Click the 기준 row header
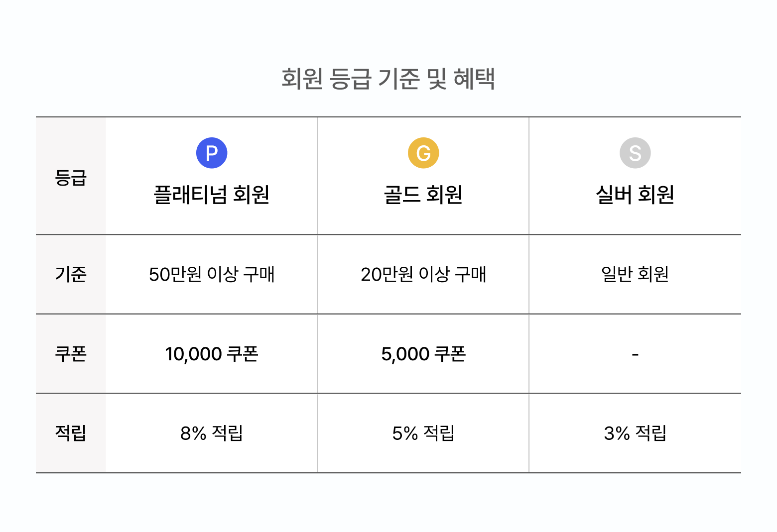This screenshot has width=777, height=532. [x=71, y=274]
